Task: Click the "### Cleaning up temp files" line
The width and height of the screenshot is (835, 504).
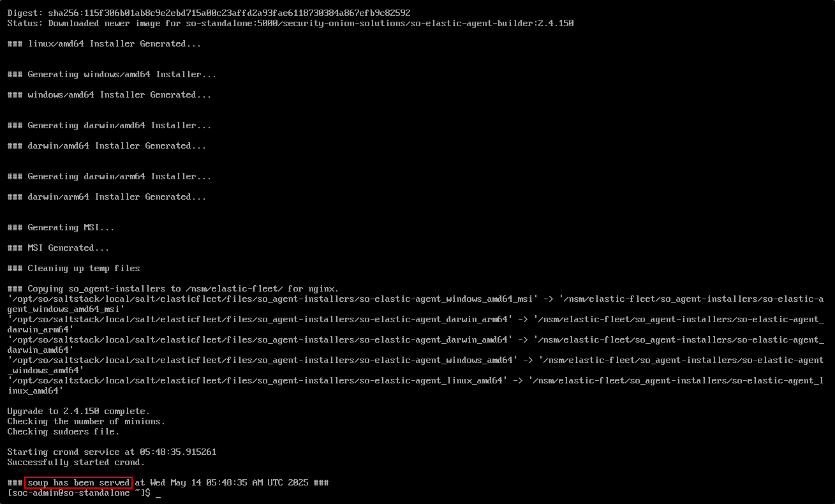Action: click(x=73, y=269)
